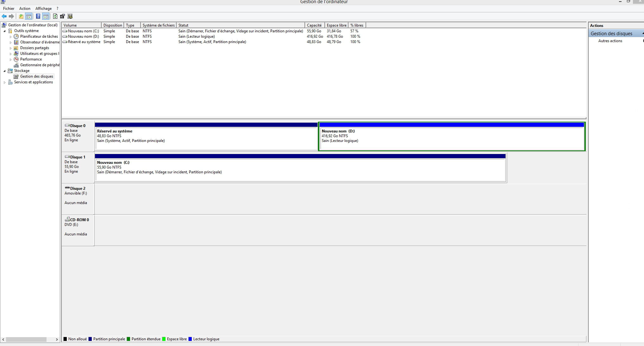Collapse the Outils système tree node

click(4, 31)
